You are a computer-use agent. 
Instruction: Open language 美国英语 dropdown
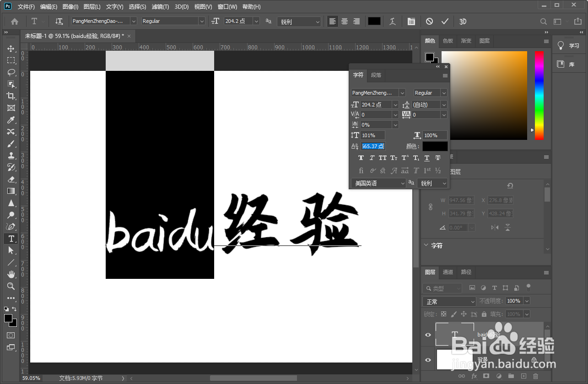378,183
